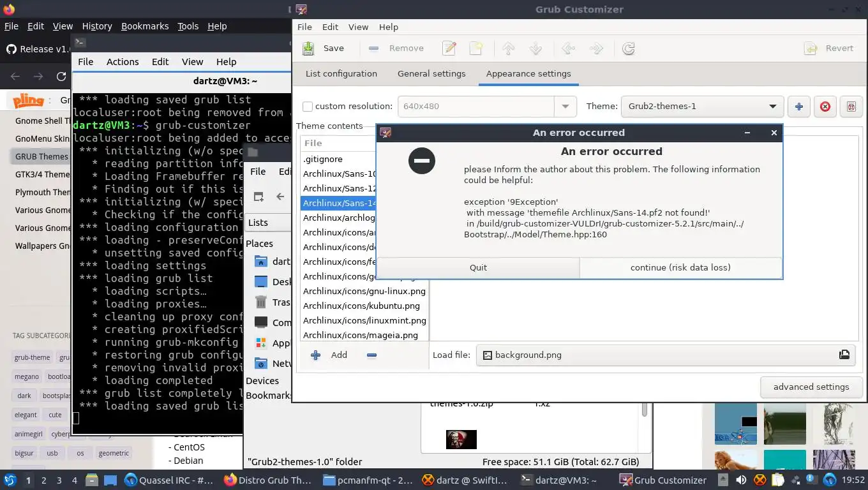
Task: Click the show desktop icon in taskbar
Action: (110, 480)
